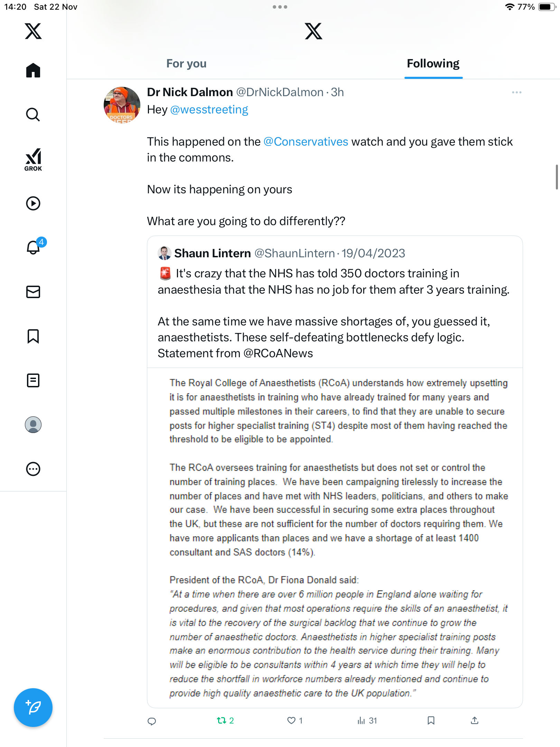
Task: Switch to the For you tab
Action: pyautogui.click(x=186, y=64)
